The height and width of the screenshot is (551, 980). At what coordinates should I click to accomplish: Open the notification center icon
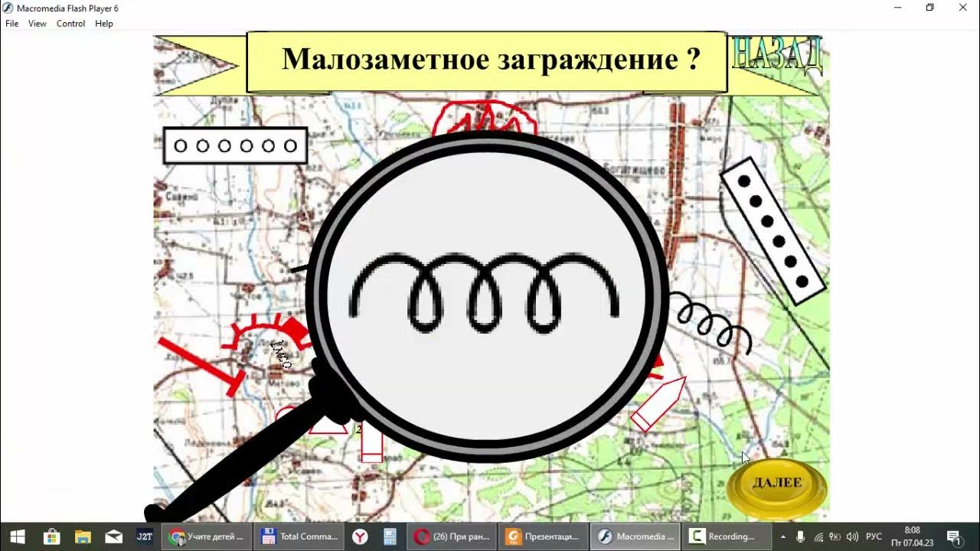point(954,536)
